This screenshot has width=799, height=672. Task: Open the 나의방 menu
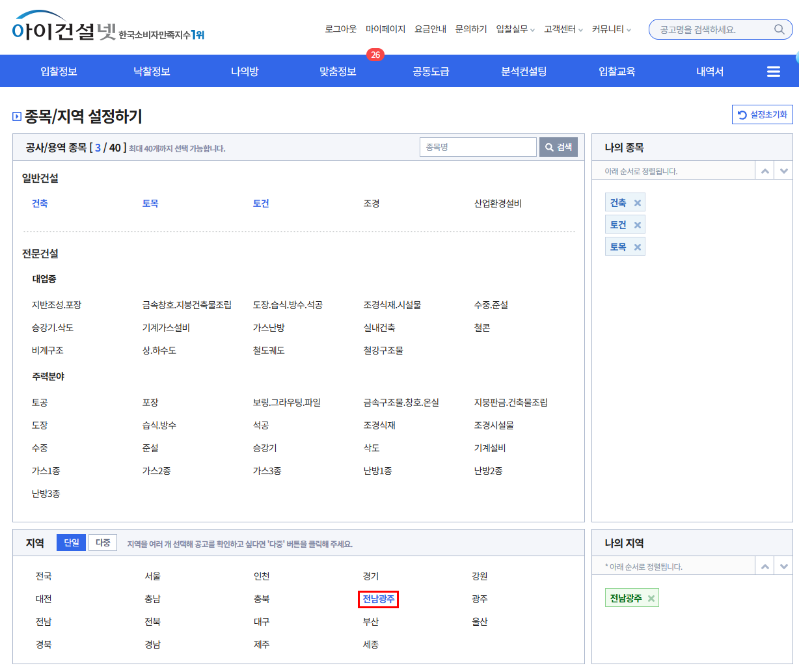coord(245,72)
